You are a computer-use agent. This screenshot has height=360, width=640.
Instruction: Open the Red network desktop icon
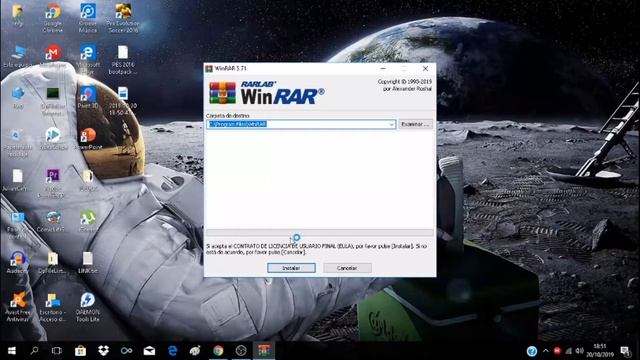[x=18, y=98]
